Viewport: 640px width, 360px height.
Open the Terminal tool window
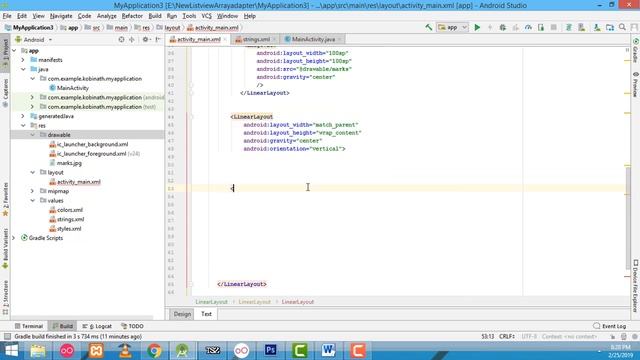pos(29,326)
